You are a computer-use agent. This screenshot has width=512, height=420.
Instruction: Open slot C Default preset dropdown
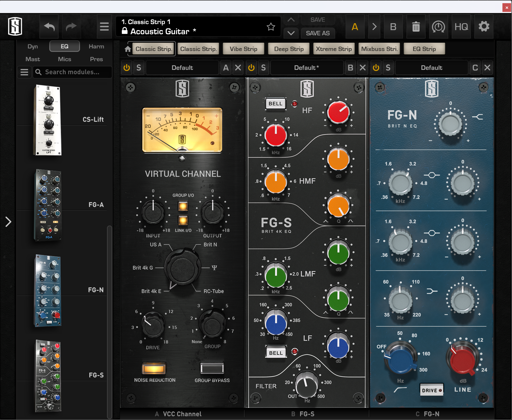432,68
